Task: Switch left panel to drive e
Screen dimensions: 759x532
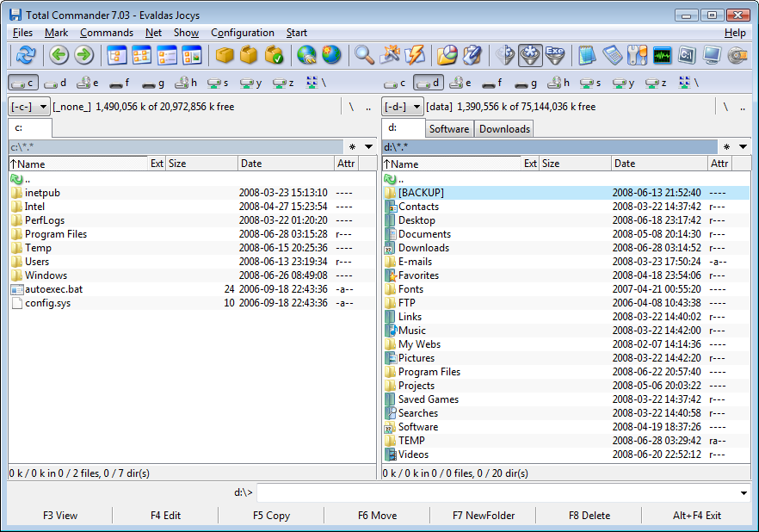Action: [x=88, y=83]
